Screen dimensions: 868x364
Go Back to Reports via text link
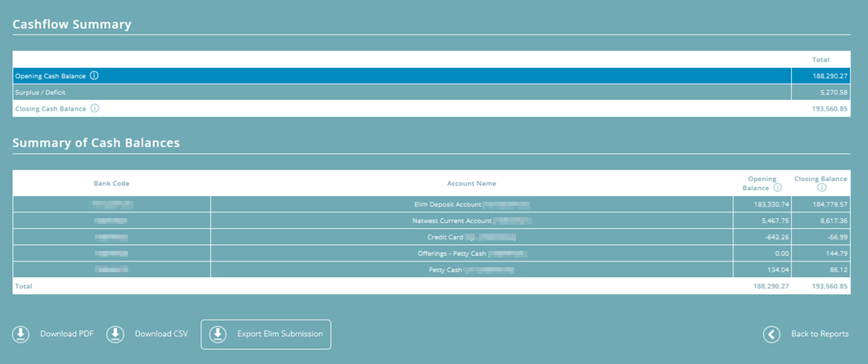820,334
